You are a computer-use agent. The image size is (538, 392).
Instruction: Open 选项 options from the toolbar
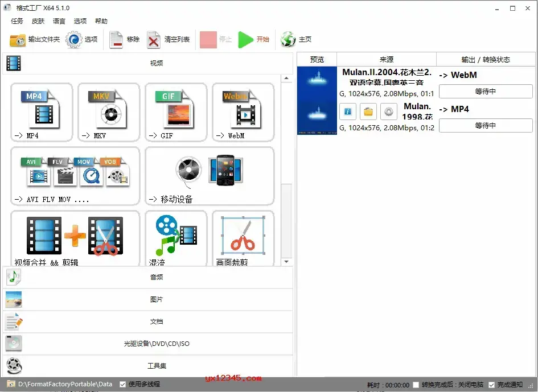pyautogui.click(x=81, y=39)
